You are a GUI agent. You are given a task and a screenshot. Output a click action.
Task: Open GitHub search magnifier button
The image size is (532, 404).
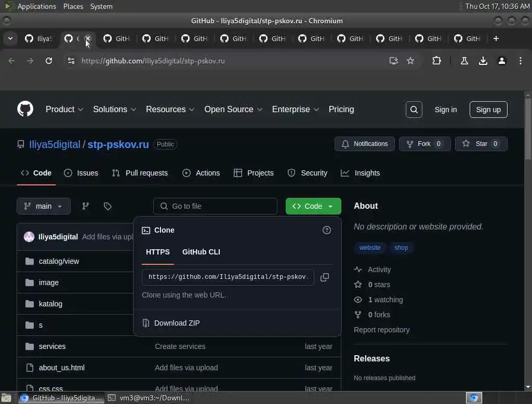414,110
